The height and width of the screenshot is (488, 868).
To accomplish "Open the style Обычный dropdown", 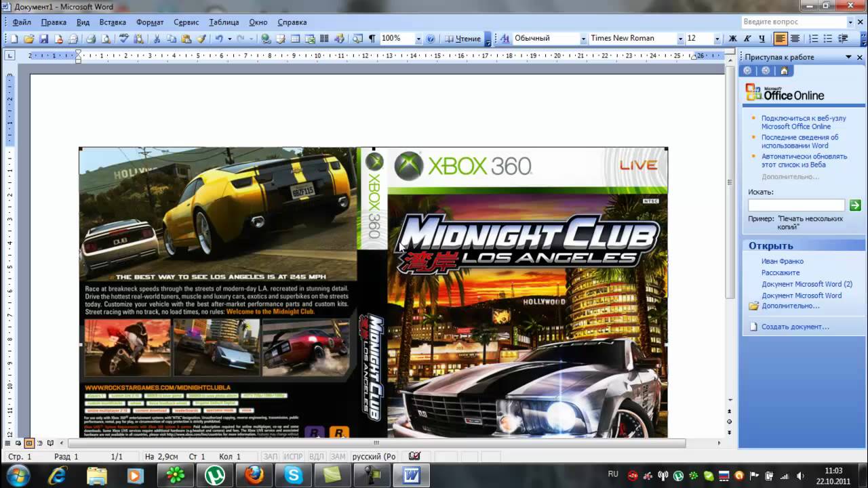I will point(583,39).
